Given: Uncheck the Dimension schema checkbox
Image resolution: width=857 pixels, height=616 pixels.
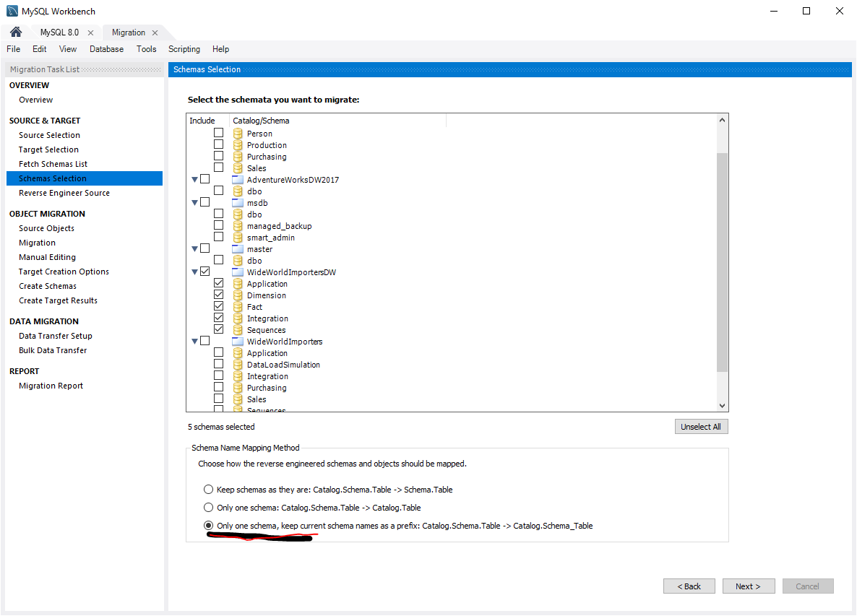Looking at the screenshot, I should [x=218, y=295].
